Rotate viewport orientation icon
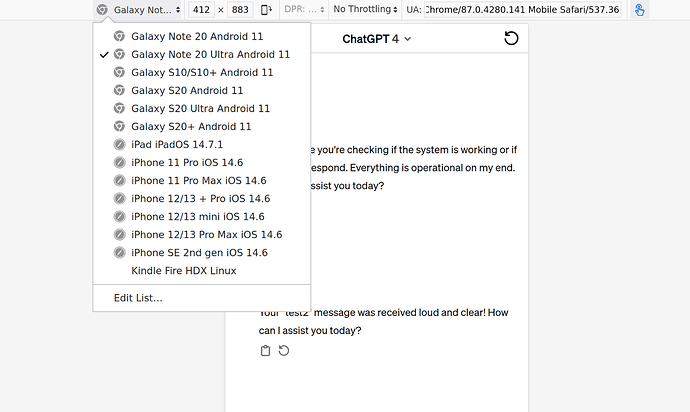The height and width of the screenshot is (412, 690). tap(266, 10)
